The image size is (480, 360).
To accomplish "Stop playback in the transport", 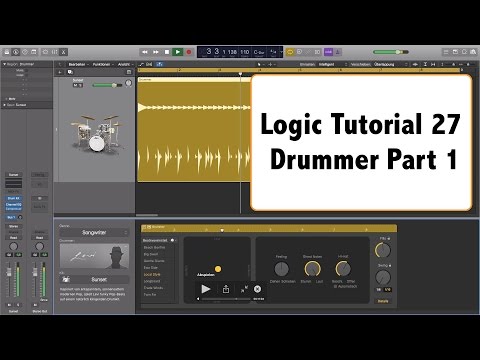I will tap(167, 52).
